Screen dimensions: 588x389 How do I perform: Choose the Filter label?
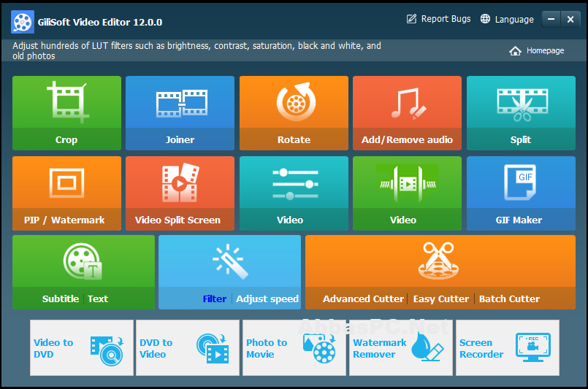coord(215,299)
